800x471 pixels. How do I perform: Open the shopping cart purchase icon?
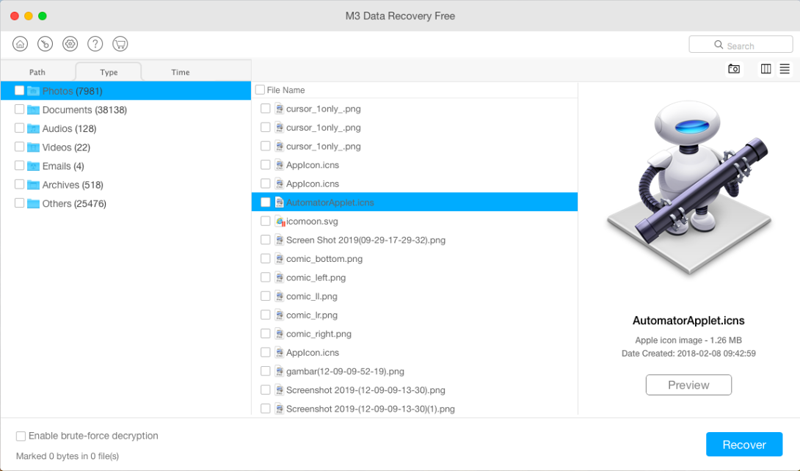[x=120, y=44]
